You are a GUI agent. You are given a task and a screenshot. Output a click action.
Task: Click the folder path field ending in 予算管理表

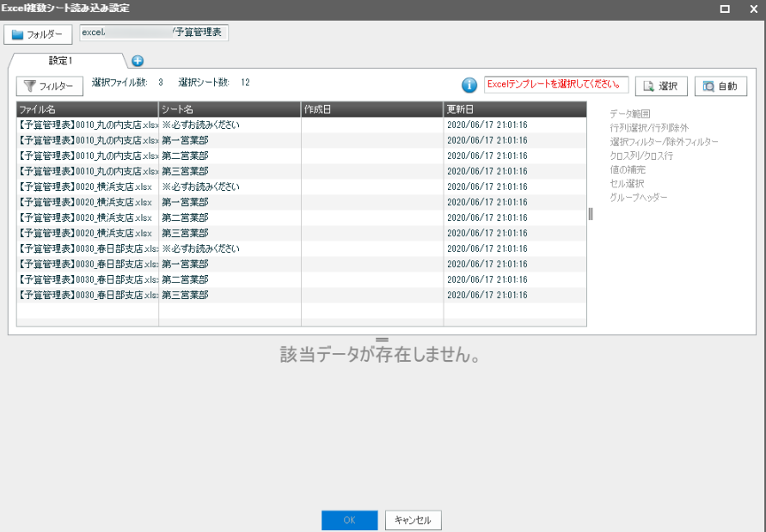point(154,33)
